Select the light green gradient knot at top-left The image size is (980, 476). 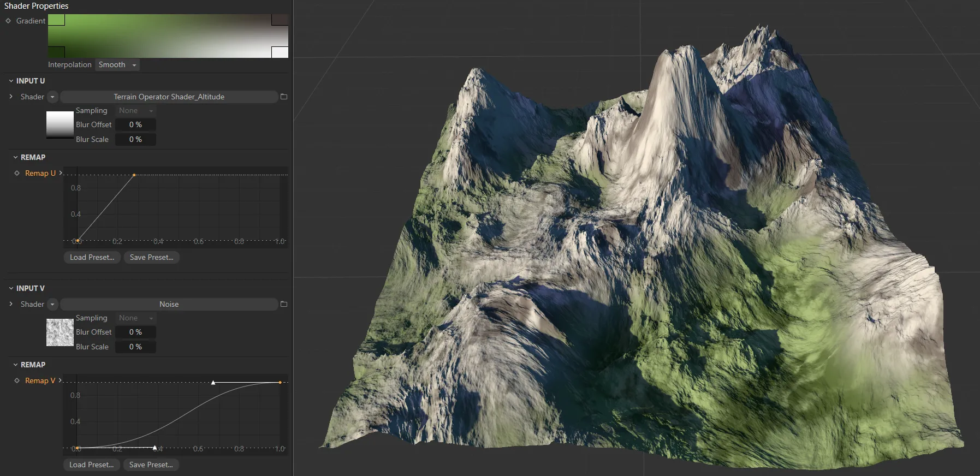click(56, 20)
